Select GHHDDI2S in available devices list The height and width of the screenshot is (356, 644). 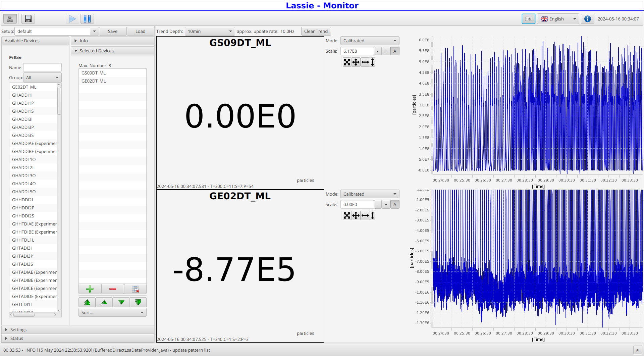[x=33, y=216]
